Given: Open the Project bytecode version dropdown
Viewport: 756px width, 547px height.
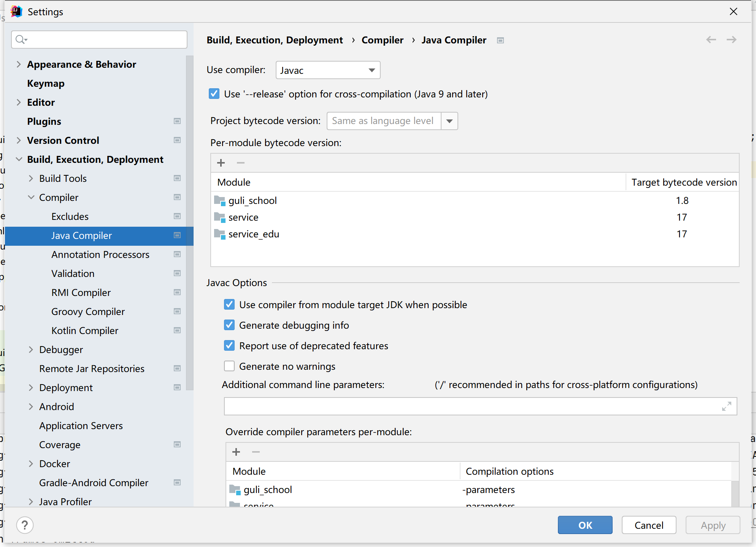Looking at the screenshot, I should [449, 121].
